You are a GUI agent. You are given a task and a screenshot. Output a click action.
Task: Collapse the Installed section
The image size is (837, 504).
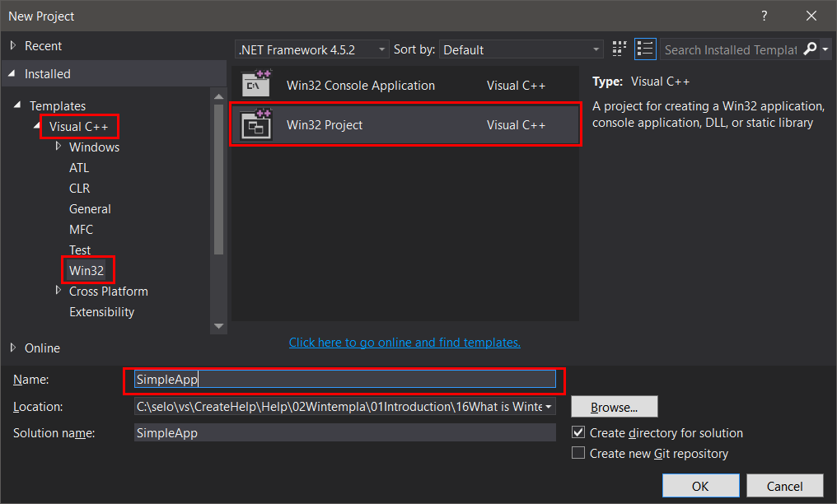(x=12, y=73)
